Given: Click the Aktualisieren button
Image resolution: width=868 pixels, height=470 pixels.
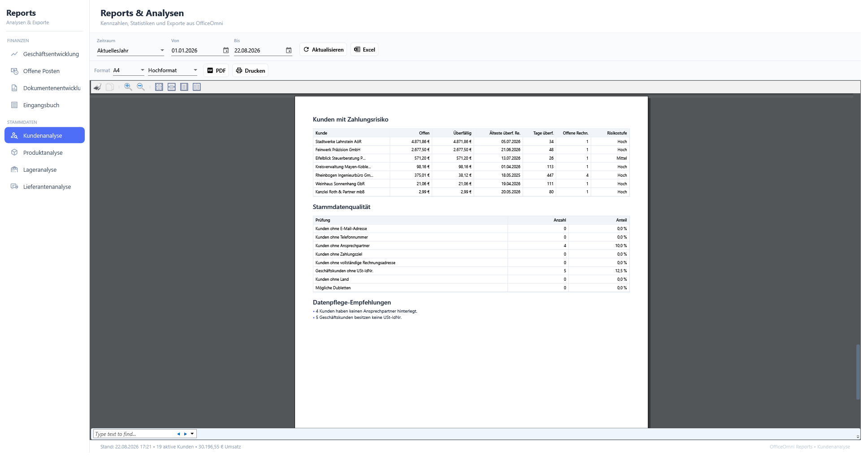Looking at the screenshot, I should 323,50.
